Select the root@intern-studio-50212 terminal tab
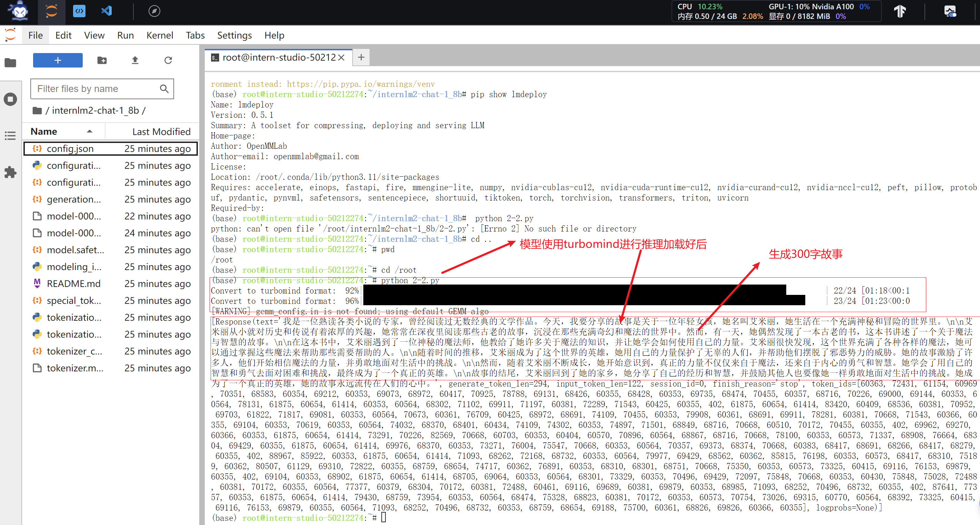Image resolution: width=980 pixels, height=525 pixels. pos(279,58)
